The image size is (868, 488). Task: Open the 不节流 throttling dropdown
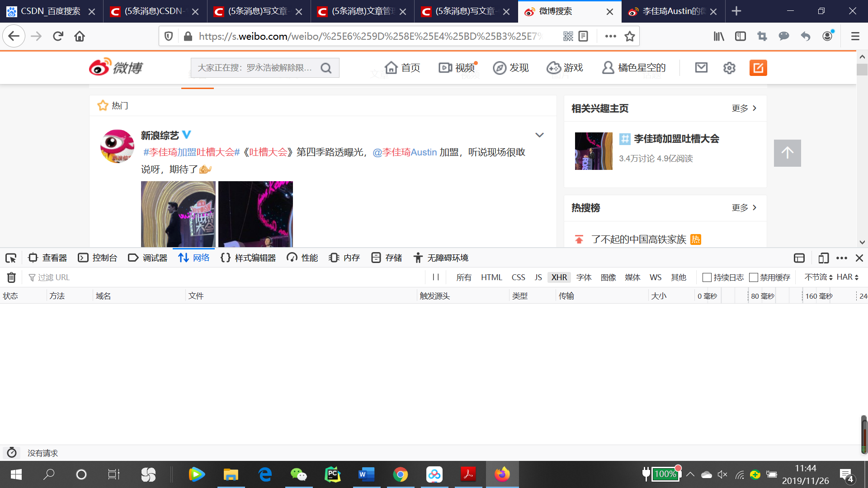818,277
